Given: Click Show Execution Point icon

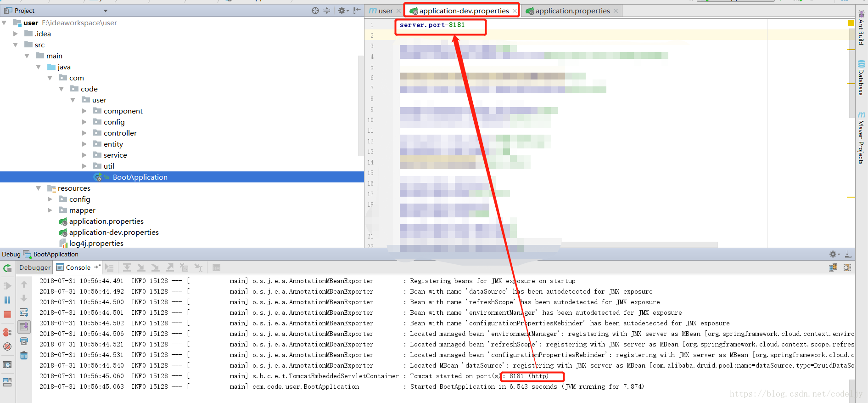Looking at the screenshot, I should (x=109, y=267).
